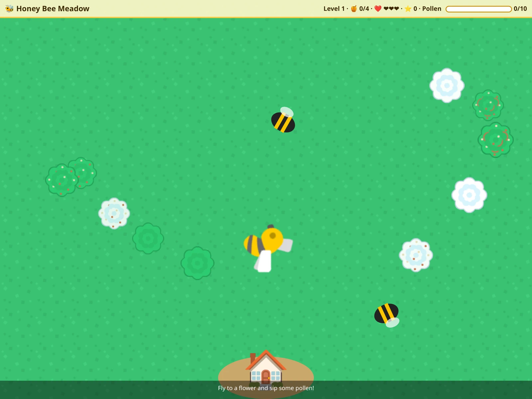Click the dotted white flower on the left side
The height and width of the screenshot is (399, 532).
point(114,213)
